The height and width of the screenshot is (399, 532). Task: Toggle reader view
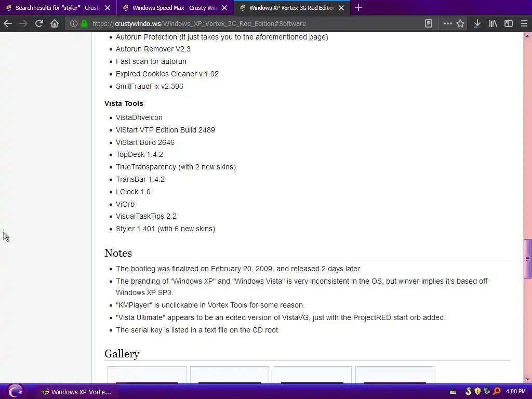pos(429,23)
